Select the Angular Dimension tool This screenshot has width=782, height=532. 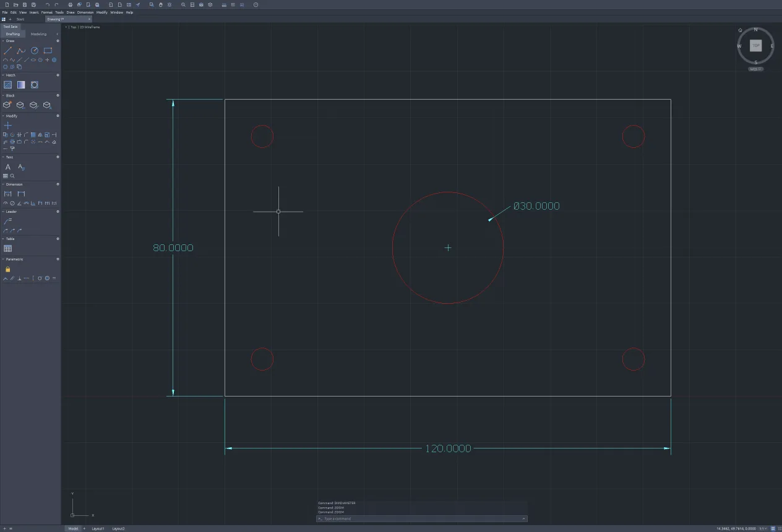tap(19, 203)
